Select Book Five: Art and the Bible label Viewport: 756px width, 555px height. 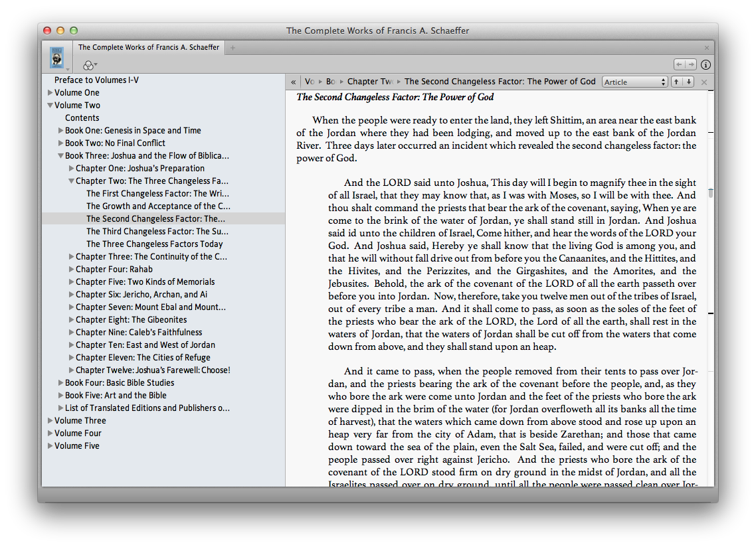pos(116,396)
